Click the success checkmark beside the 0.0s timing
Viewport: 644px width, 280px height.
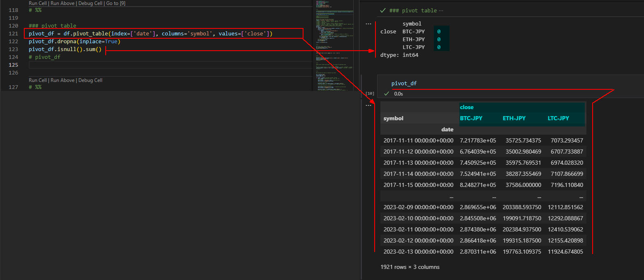pos(387,93)
